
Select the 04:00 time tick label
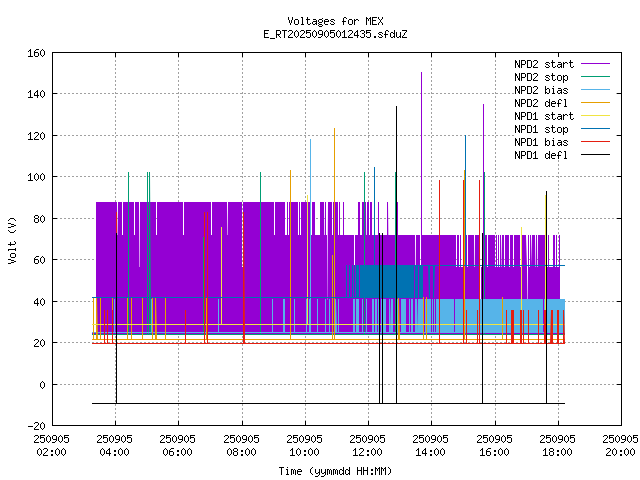click(115, 451)
